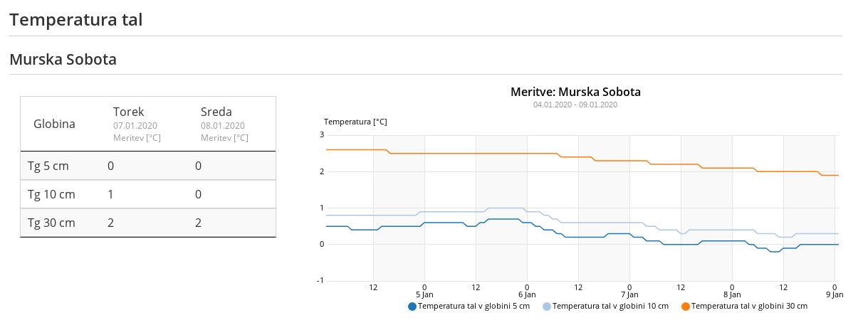Click the 'Temperatura tal' page heading
The width and height of the screenshot is (868, 330).
click(x=76, y=19)
